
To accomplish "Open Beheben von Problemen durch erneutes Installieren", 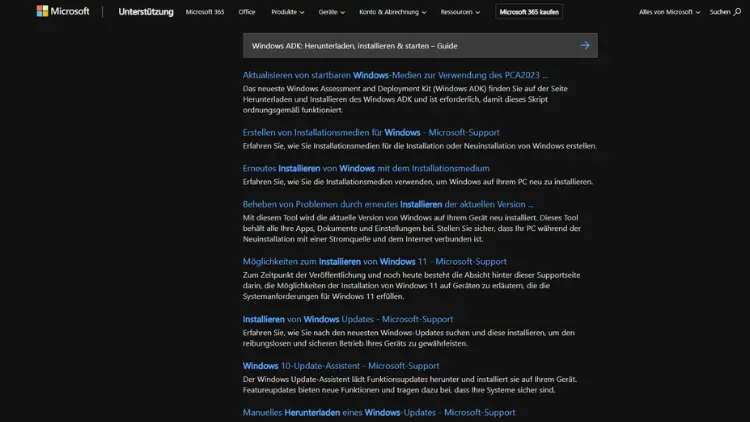I will point(388,204).
